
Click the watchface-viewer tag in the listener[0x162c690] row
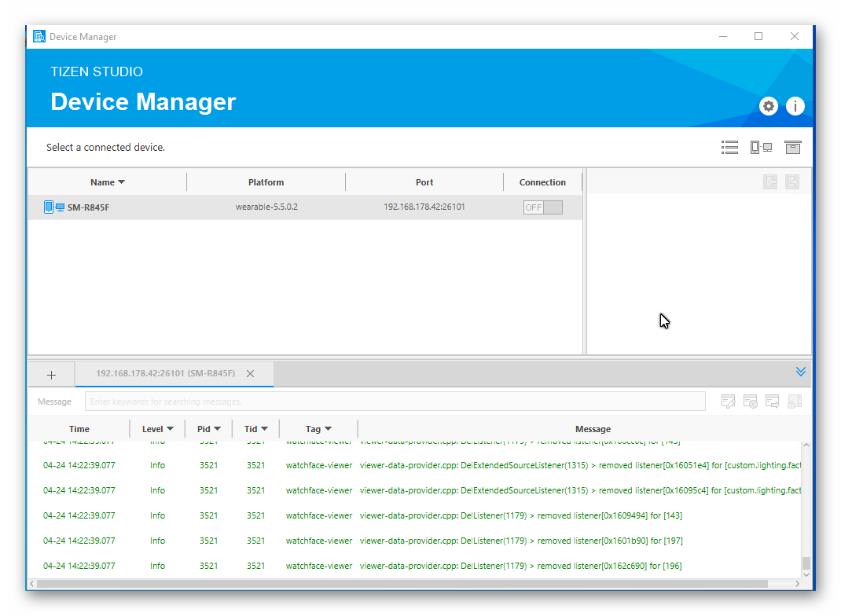[x=319, y=566]
